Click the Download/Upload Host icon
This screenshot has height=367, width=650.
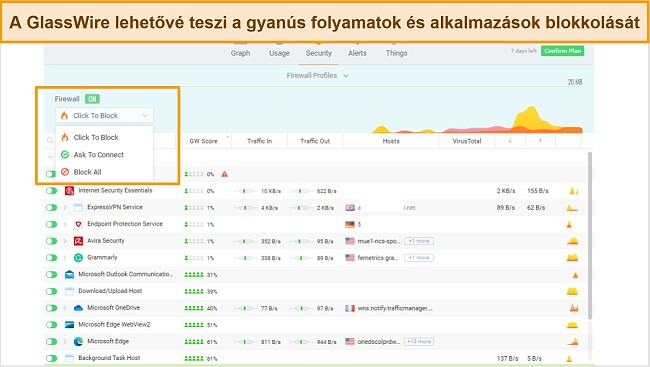(69, 291)
